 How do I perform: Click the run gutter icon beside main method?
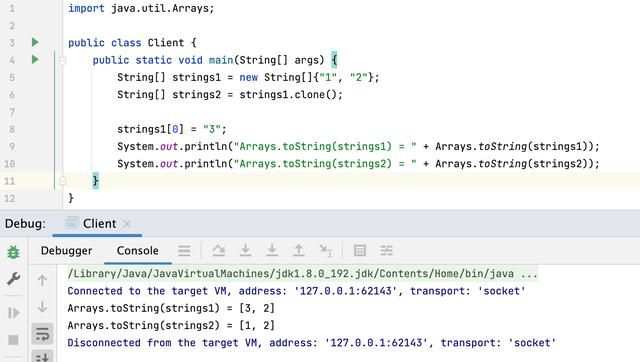(35, 60)
